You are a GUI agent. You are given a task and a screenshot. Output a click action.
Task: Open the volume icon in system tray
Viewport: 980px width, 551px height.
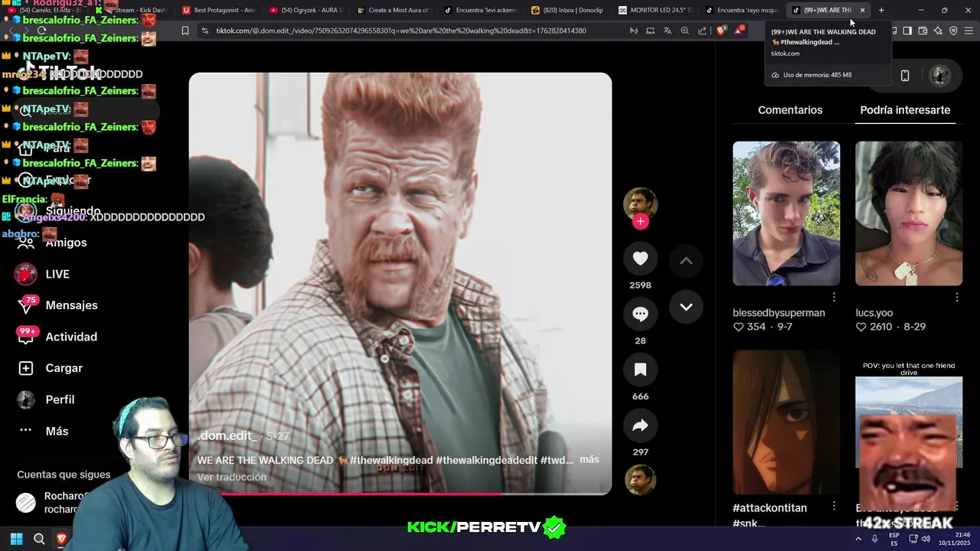coord(927,539)
